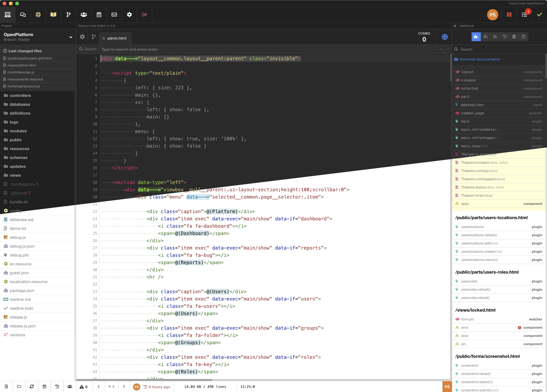Open the top bar settings gear
The width and height of the screenshot is (547, 392).
point(129,15)
